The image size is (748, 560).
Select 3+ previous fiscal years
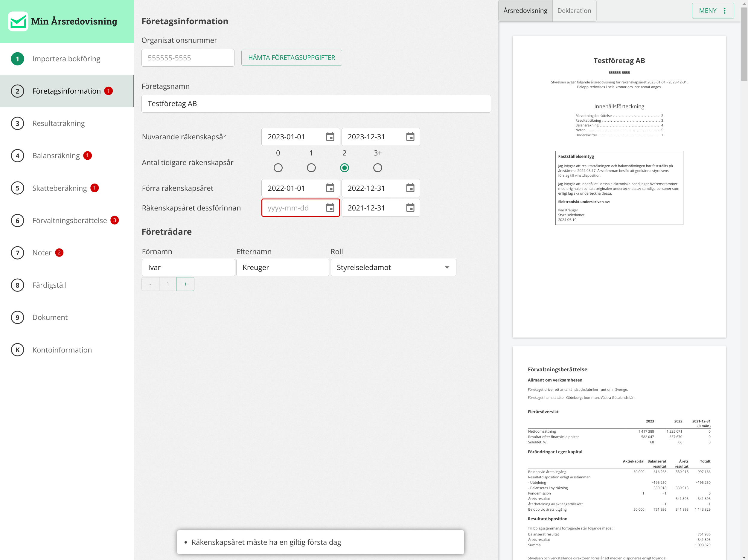tap(377, 168)
